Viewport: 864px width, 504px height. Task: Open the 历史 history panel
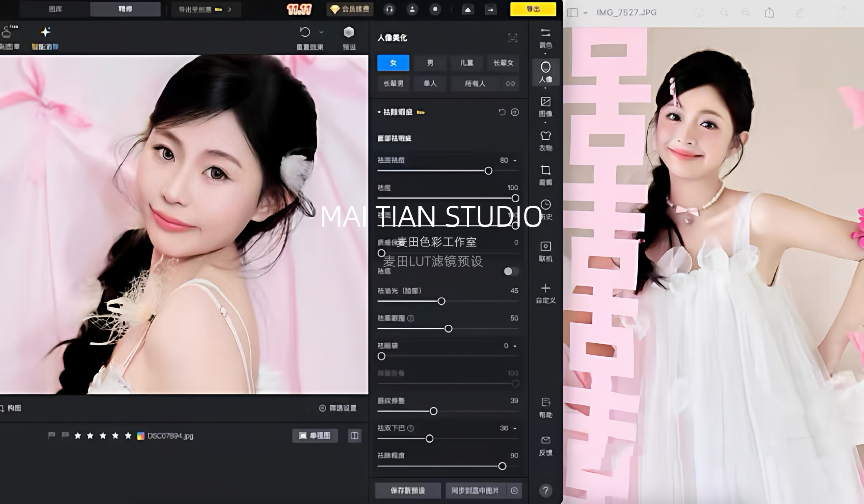(x=545, y=209)
